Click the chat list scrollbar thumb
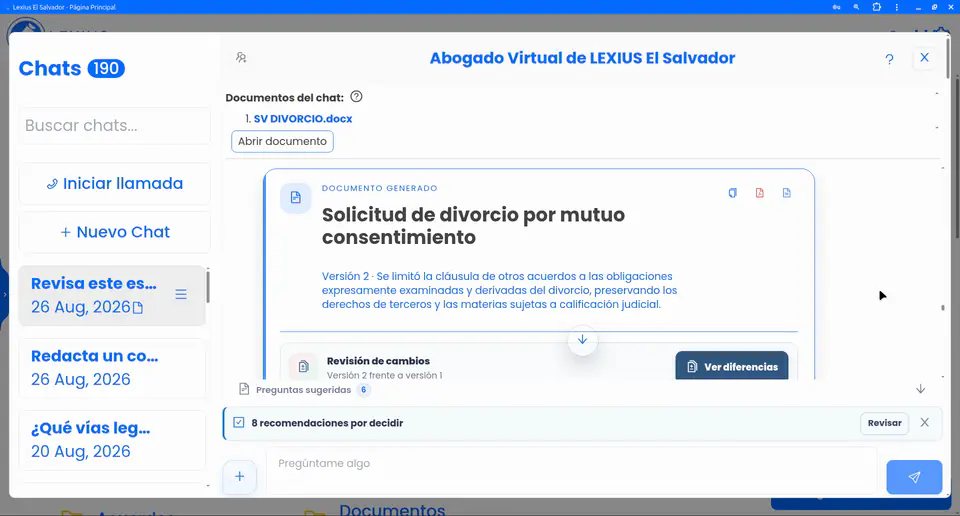Image resolution: width=960 pixels, height=516 pixels. coord(208,286)
